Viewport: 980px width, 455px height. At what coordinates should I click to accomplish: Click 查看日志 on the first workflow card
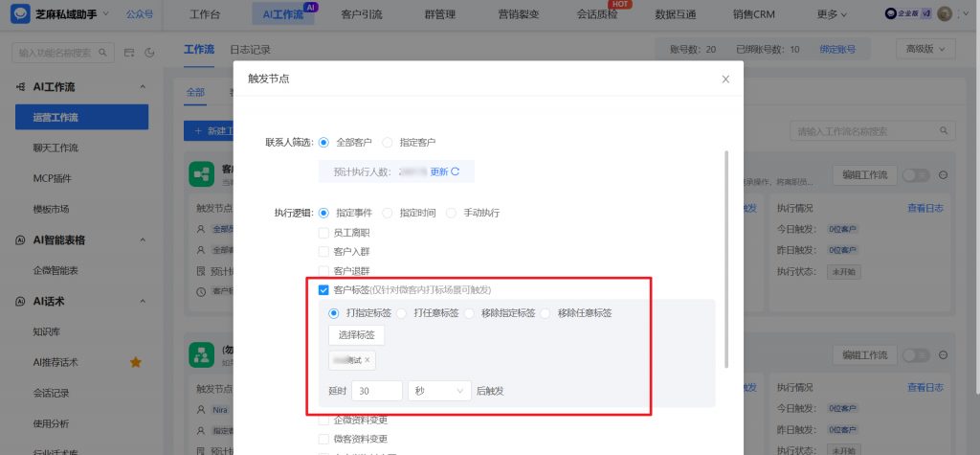click(x=925, y=208)
